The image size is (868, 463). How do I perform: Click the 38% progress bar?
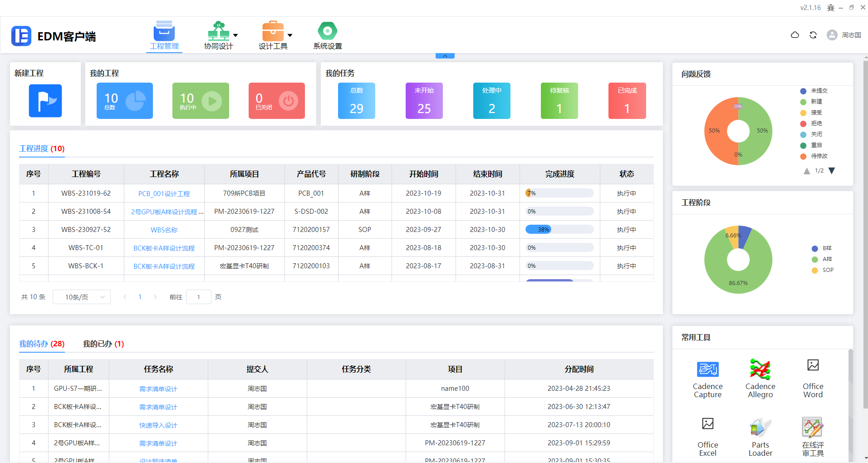click(559, 230)
